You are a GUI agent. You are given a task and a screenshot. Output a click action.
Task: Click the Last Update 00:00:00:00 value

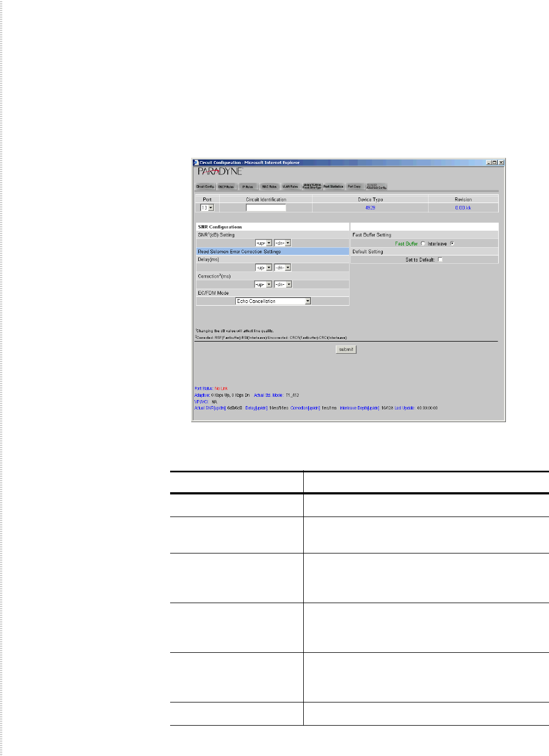coord(427,408)
